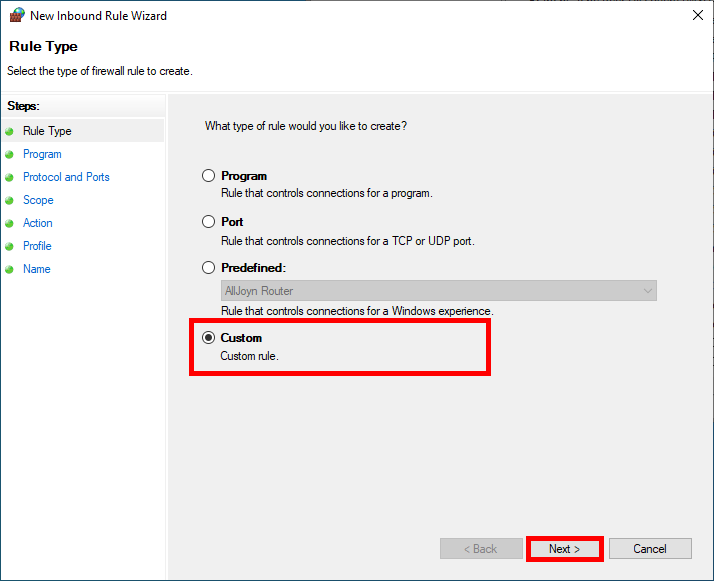Click 'Select the type of firewall rule to create.'
Screen dimensions: 714x581
click(x=100, y=71)
